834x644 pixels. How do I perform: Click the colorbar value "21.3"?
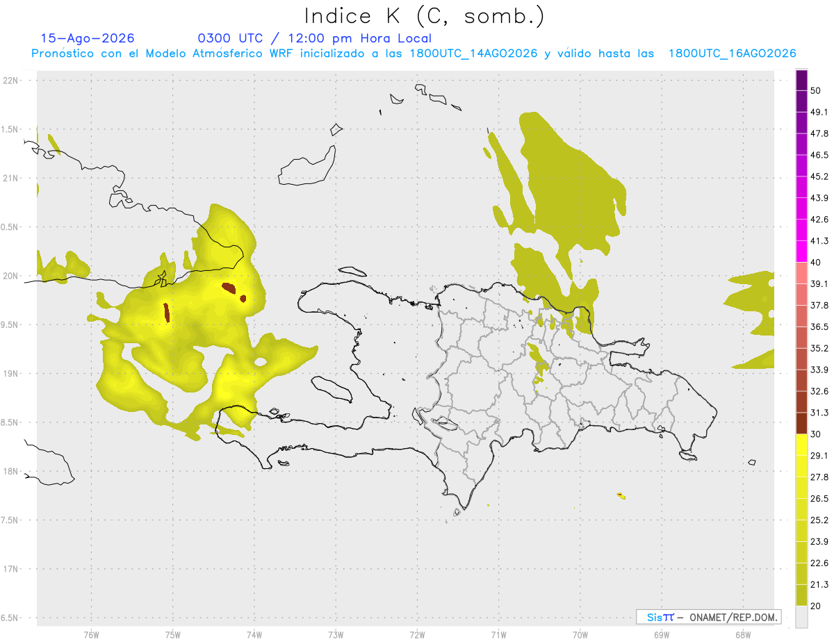[x=819, y=585]
